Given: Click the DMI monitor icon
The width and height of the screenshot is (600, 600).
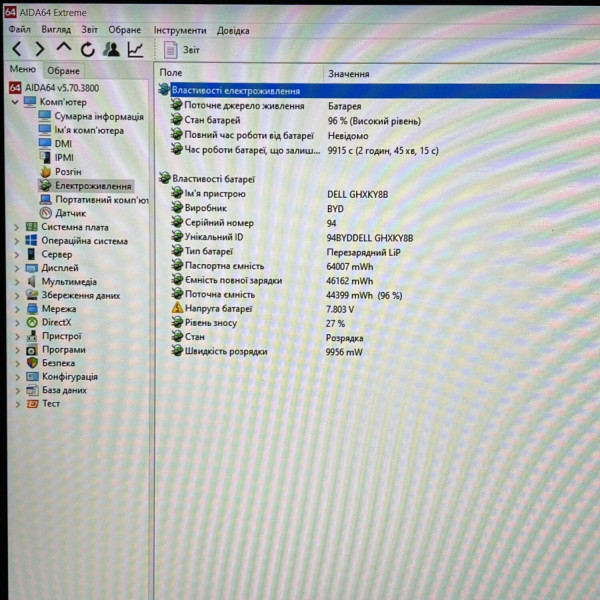Looking at the screenshot, I should point(45,143).
